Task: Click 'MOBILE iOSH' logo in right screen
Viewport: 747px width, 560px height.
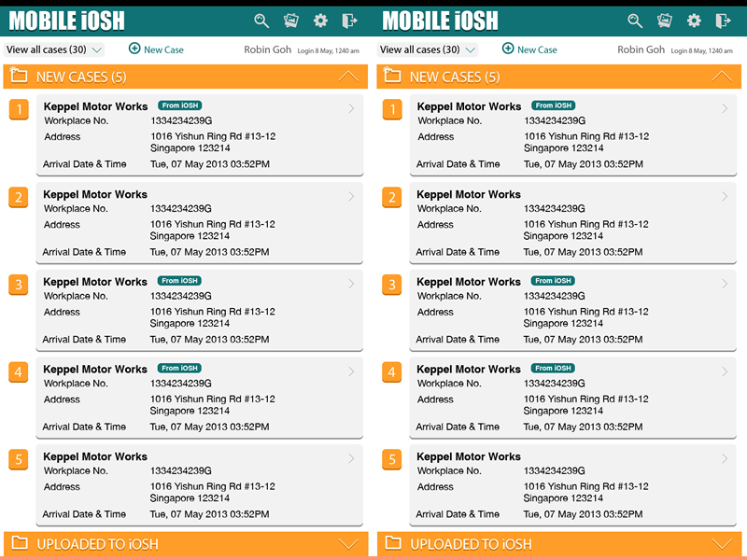Action: coord(440,21)
